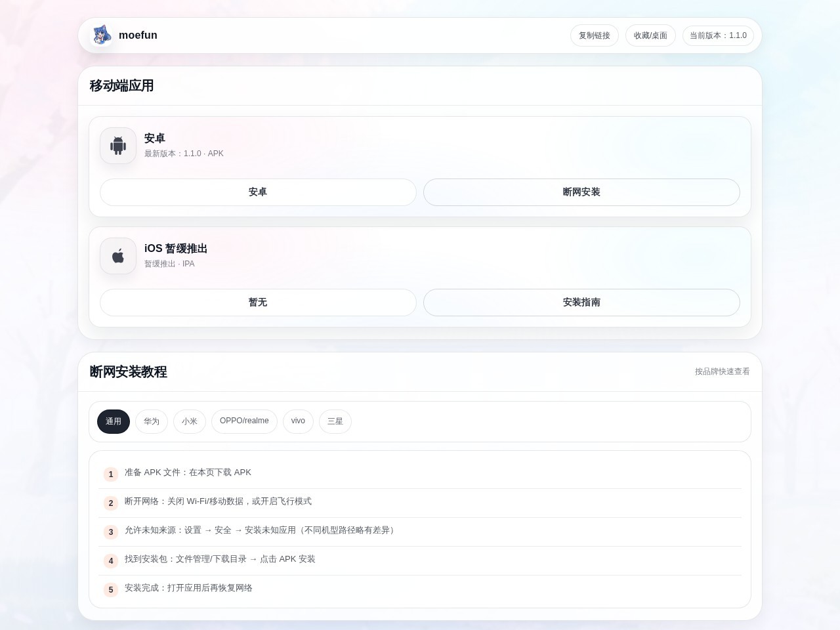
Task: Click 收藏/桌面 bookmark option
Action: point(650,35)
